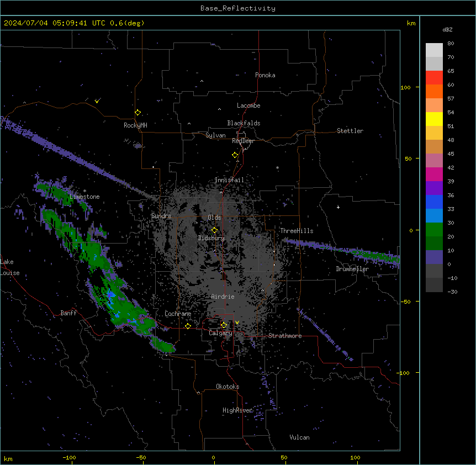
Task: Click the Banff label
Action: pyautogui.click(x=68, y=313)
